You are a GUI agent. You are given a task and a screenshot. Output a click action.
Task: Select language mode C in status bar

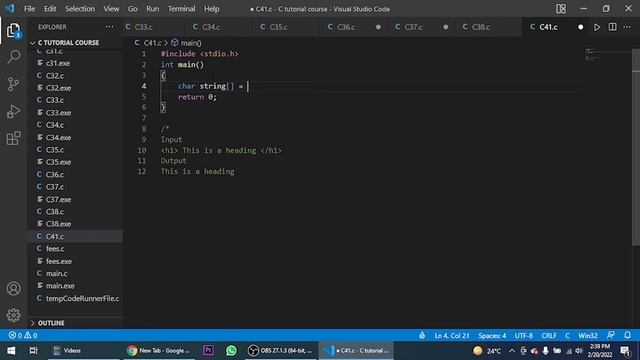567,336
